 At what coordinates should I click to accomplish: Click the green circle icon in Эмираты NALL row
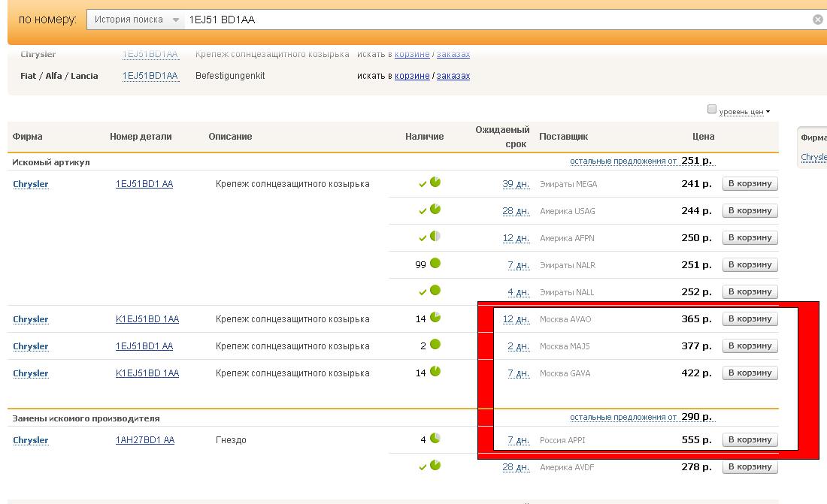coord(435,290)
